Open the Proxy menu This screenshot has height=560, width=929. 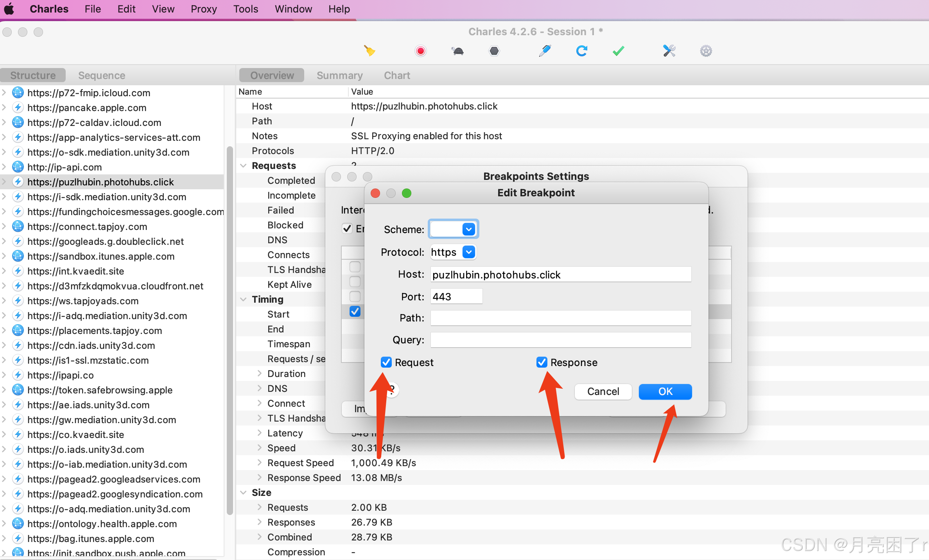[x=204, y=9]
